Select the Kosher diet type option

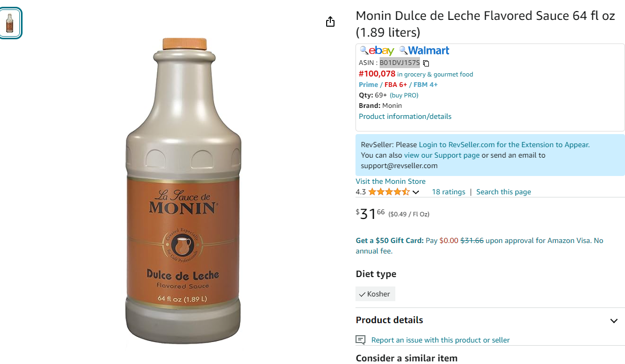pos(375,294)
